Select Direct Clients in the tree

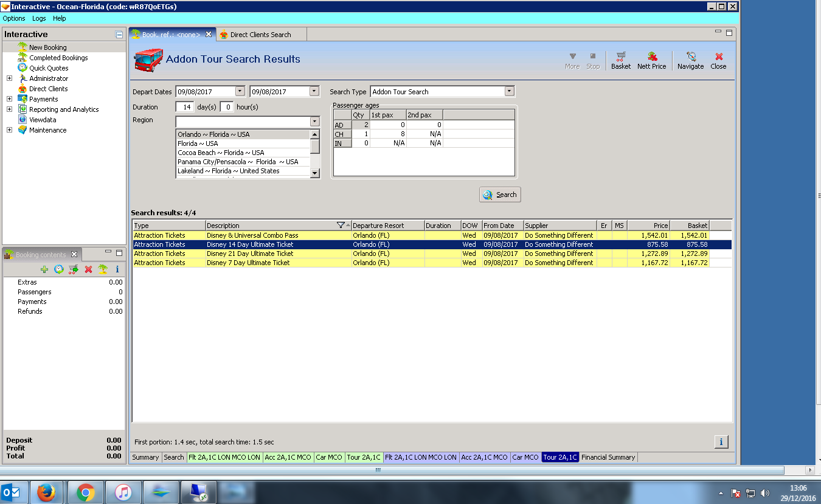point(48,89)
